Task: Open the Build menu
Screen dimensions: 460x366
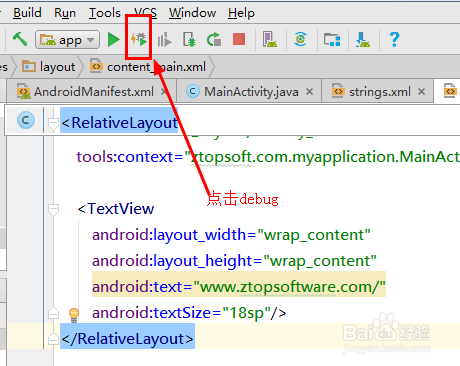Action: pyautogui.click(x=27, y=13)
